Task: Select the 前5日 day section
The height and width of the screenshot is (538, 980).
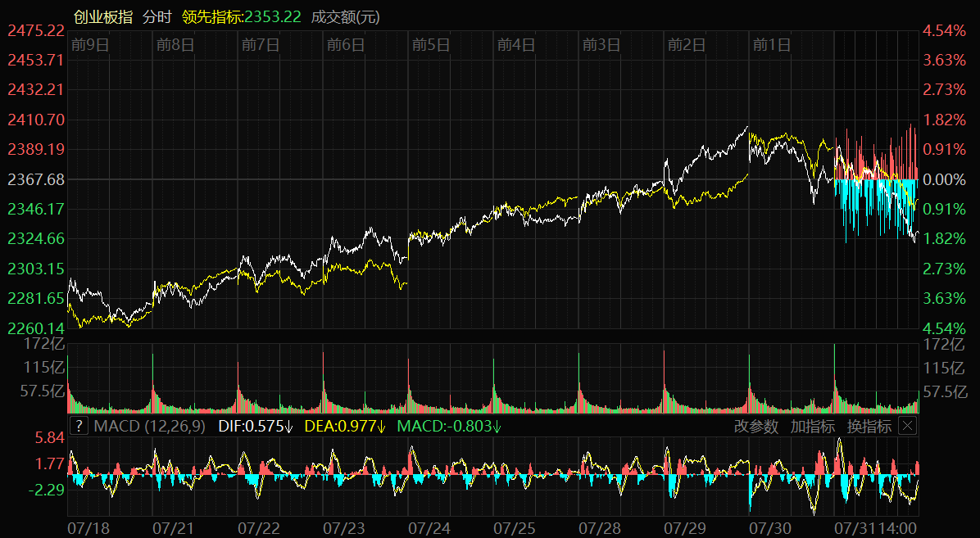Action: tap(431, 45)
